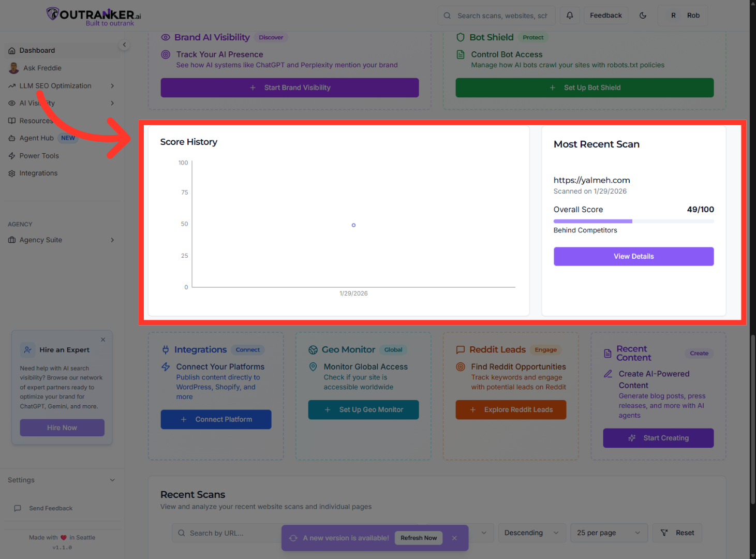Toggle dark mode with the moon icon

[643, 16]
